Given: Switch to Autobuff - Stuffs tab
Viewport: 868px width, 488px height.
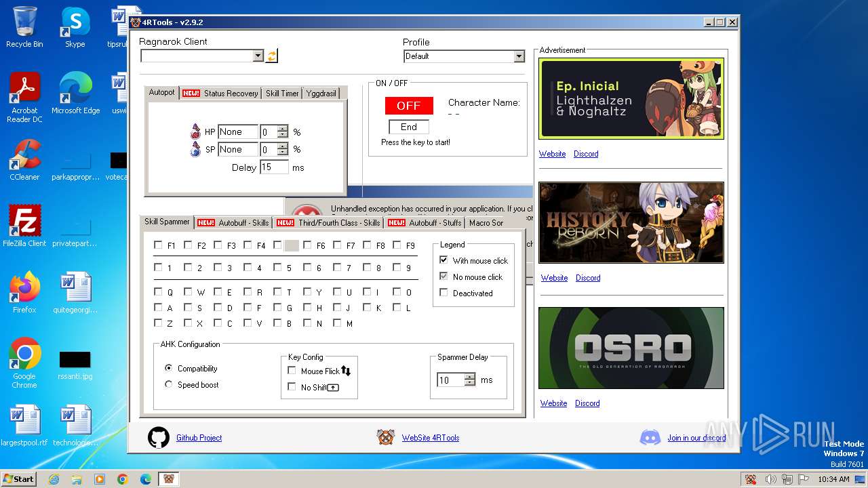Looking at the screenshot, I should [x=425, y=222].
